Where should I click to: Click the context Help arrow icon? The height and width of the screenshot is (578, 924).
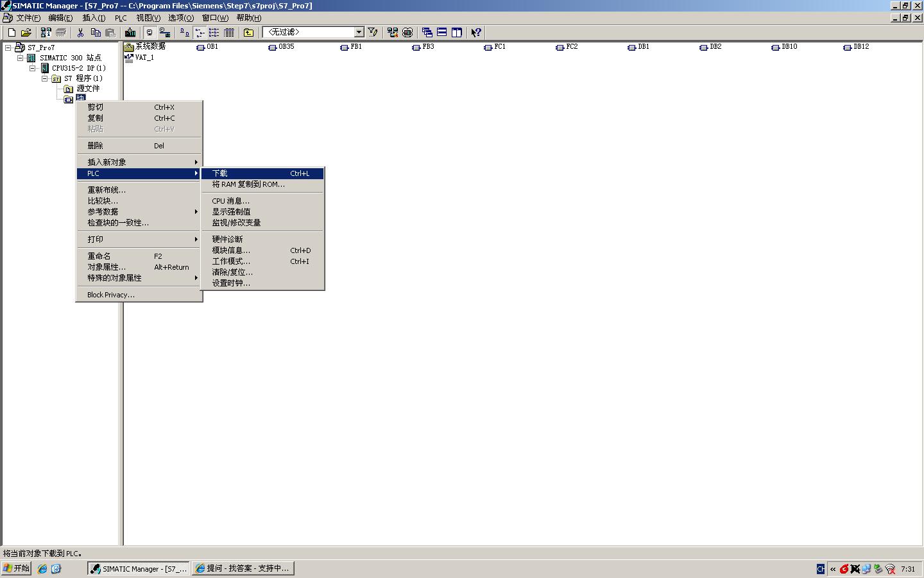click(x=476, y=32)
